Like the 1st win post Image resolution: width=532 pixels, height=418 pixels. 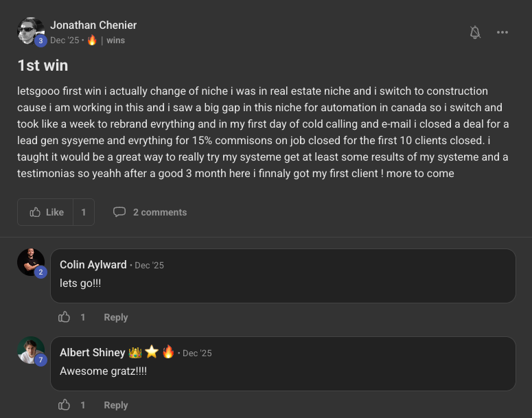pyautogui.click(x=47, y=212)
